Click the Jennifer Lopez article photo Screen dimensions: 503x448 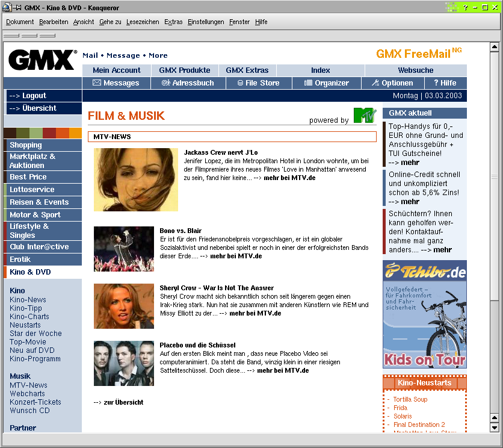136,179
